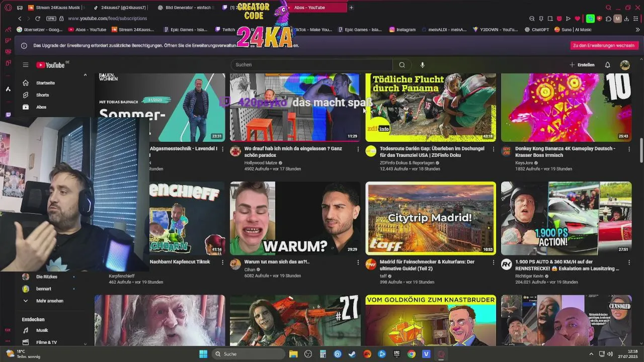This screenshot has width=644, height=362.
Task: Click the taff channel avatar
Action: (371, 264)
